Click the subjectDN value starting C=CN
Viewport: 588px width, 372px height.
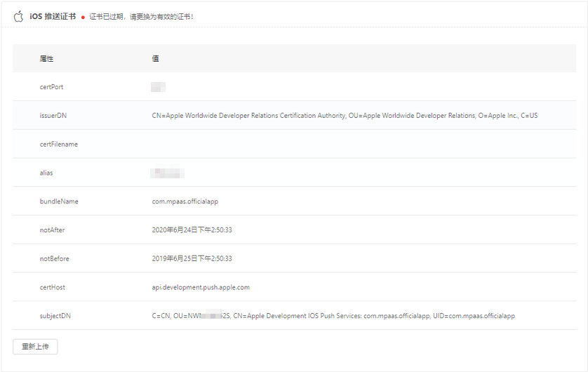tap(333, 316)
